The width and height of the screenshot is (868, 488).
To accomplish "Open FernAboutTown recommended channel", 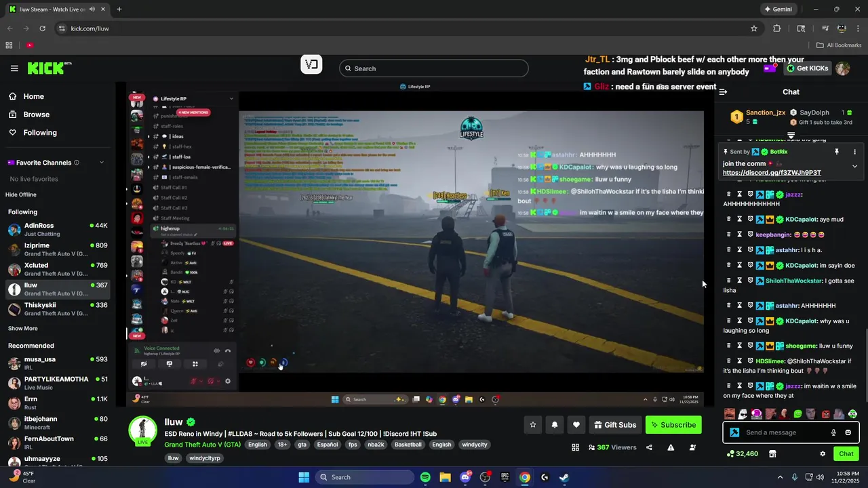I will 58,443.
